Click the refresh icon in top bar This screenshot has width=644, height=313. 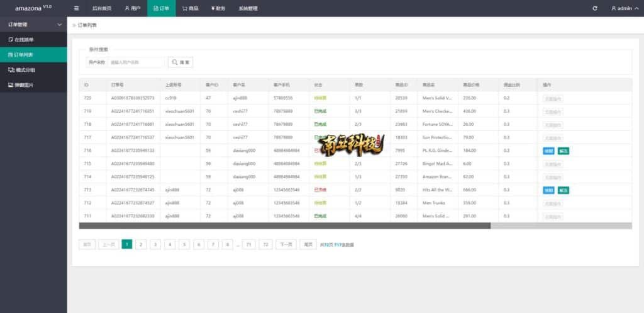[595, 8]
